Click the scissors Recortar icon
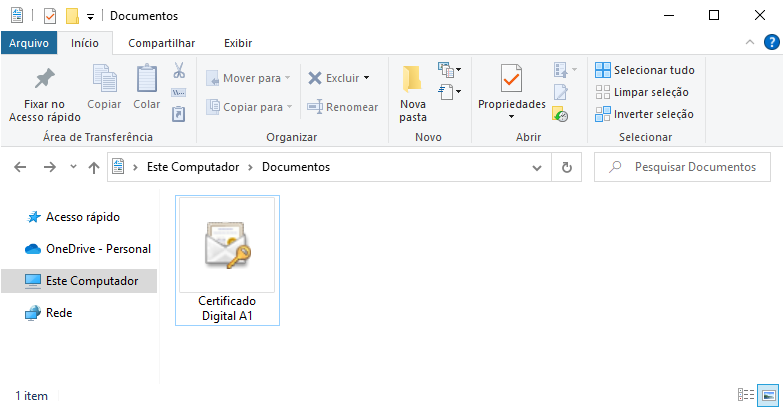 pos(179,70)
